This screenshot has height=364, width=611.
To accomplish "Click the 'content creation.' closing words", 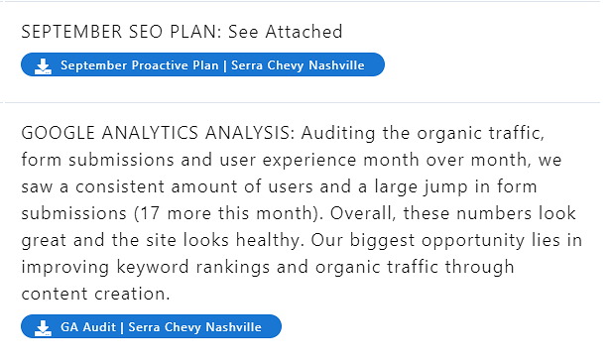I will coord(95,295).
